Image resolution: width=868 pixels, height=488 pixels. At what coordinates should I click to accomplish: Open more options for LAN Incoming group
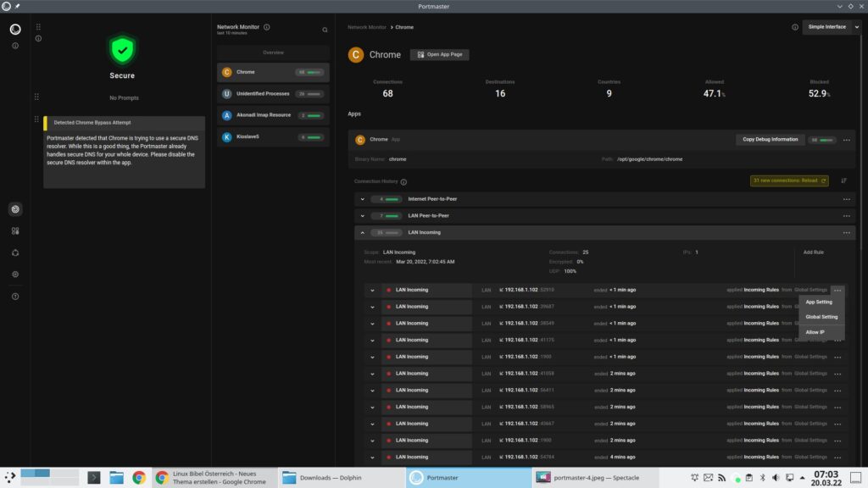click(x=847, y=233)
